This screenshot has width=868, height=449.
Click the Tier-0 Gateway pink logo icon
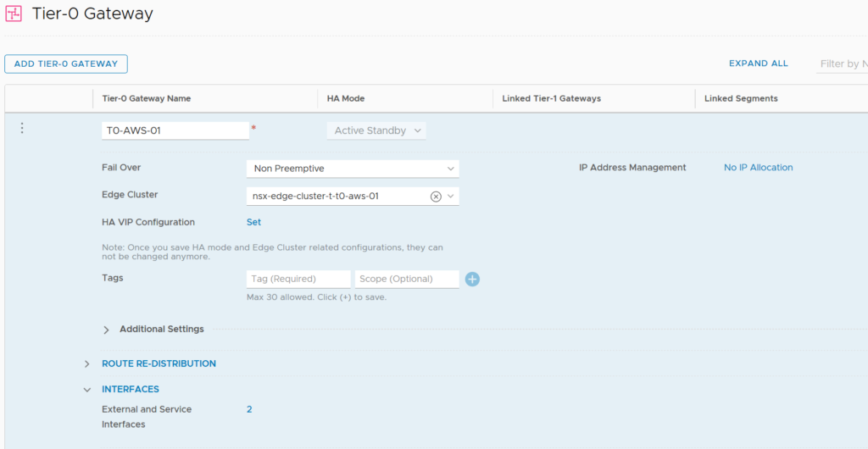coord(14,14)
